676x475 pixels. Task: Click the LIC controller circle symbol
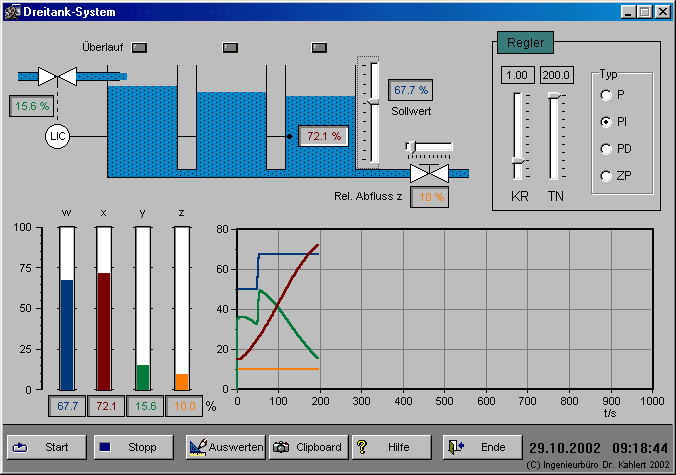pyautogui.click(x=57, y=135)
